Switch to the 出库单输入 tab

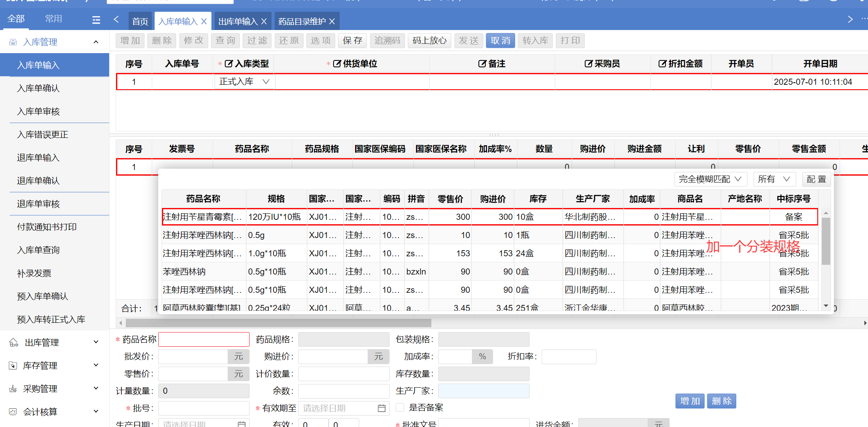coord(238,21)
